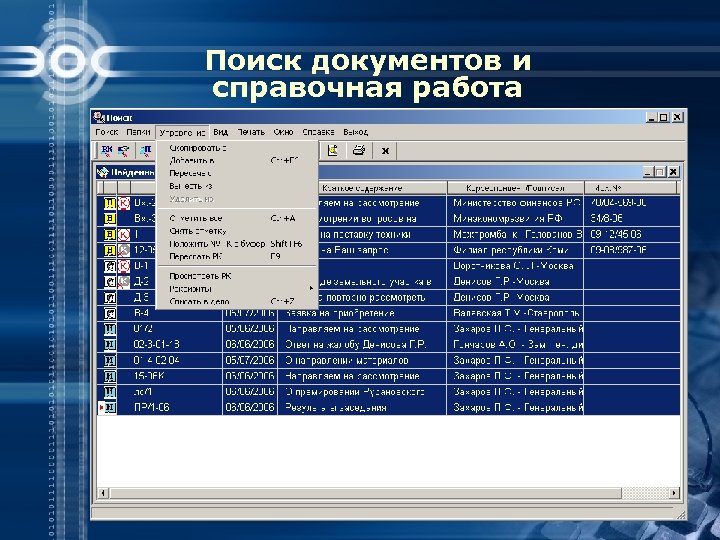This screenshot has width=720, height=540.
Task: Click the red K icon in Министерство финансов row
Action: [124, 203]
